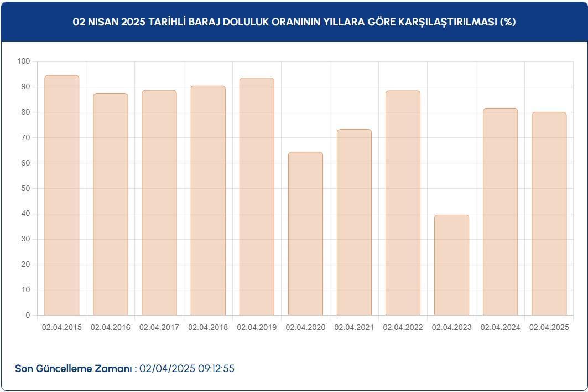588x392 pixels.
Task: Click the x-axis label 02.04.2017
Action: click(159, 327)
